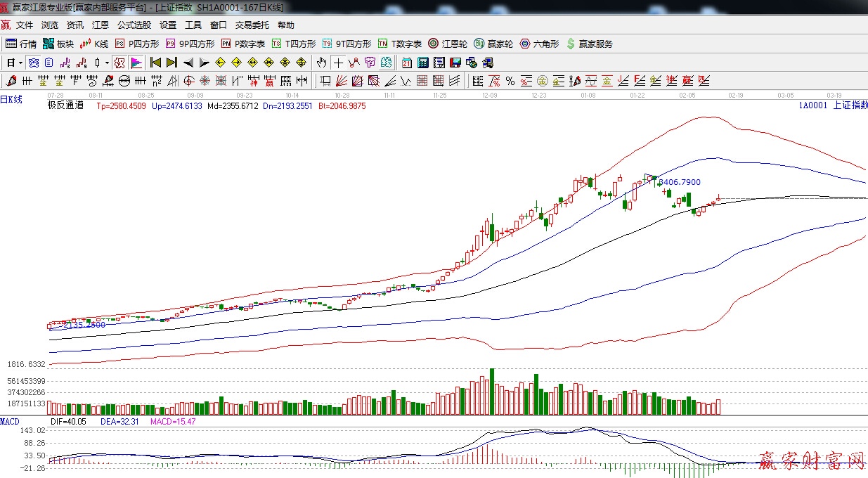Toggle the pressed 极反 indicator toolbar button
The width and height of the screenshot is (868, 478).
(x=119, y=63)
